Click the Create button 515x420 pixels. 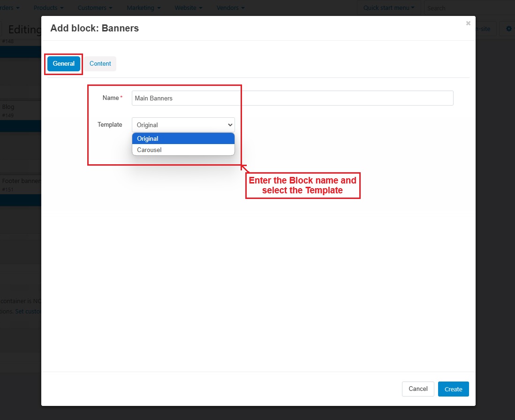pos(453,389)
